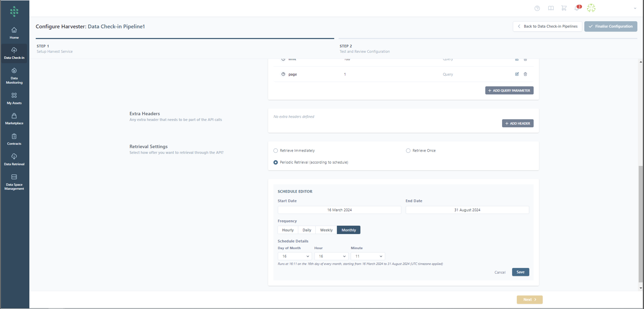Select Retrieve Once option
The width and height of the screenshot is (644, 309).
click(408, 151)
